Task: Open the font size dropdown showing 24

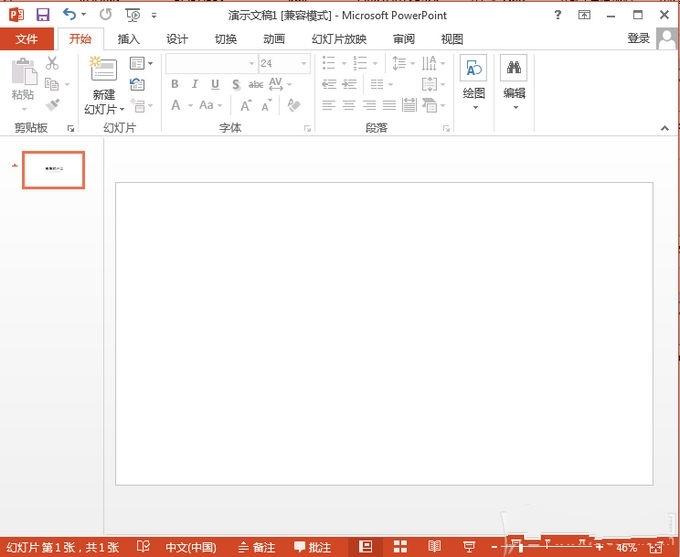Action: (x=304, y=63)
